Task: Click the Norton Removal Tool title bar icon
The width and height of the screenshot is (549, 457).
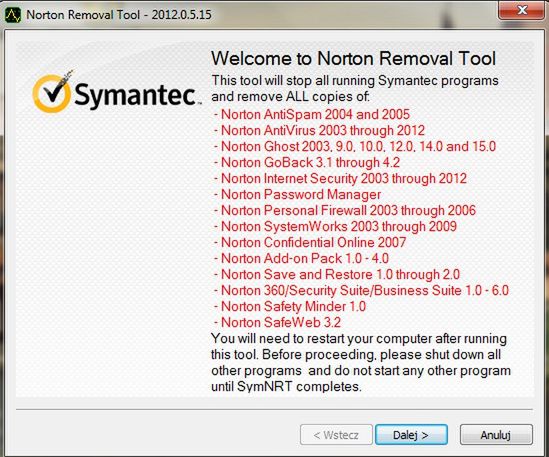Action: [x=13, y=15]
